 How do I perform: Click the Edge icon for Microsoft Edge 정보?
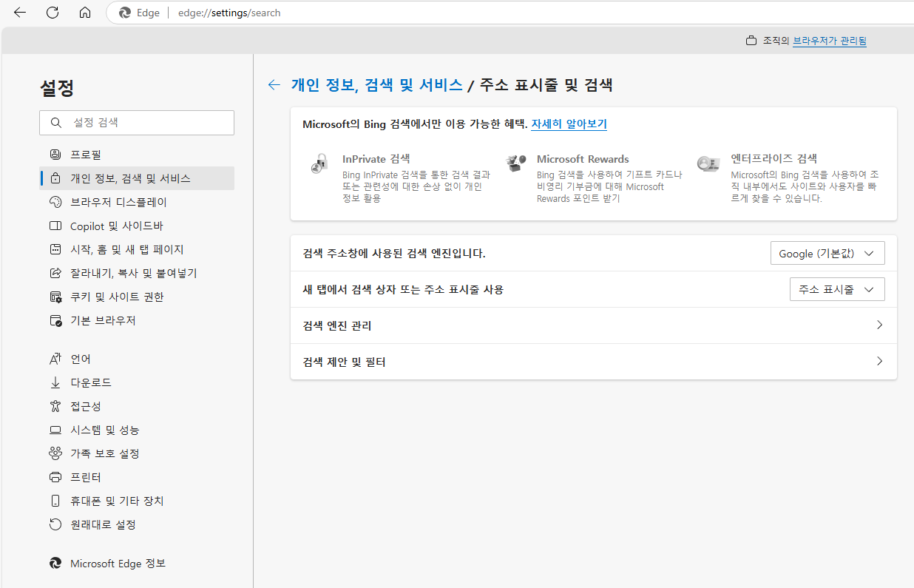tap(55, 563)
